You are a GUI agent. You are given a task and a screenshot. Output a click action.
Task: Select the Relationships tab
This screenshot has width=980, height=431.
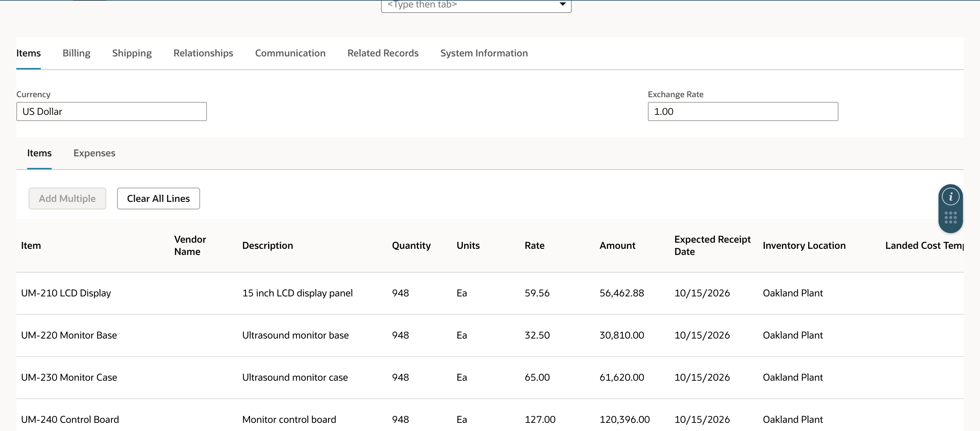pos(203,53)
